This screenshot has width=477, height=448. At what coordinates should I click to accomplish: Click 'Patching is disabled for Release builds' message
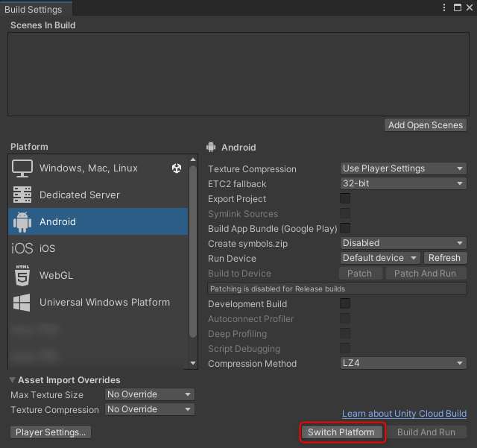click(337, 288)
